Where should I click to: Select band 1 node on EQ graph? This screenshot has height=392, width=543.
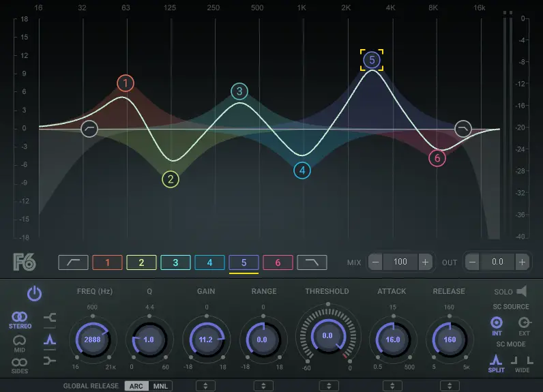[x=126, y=83]
